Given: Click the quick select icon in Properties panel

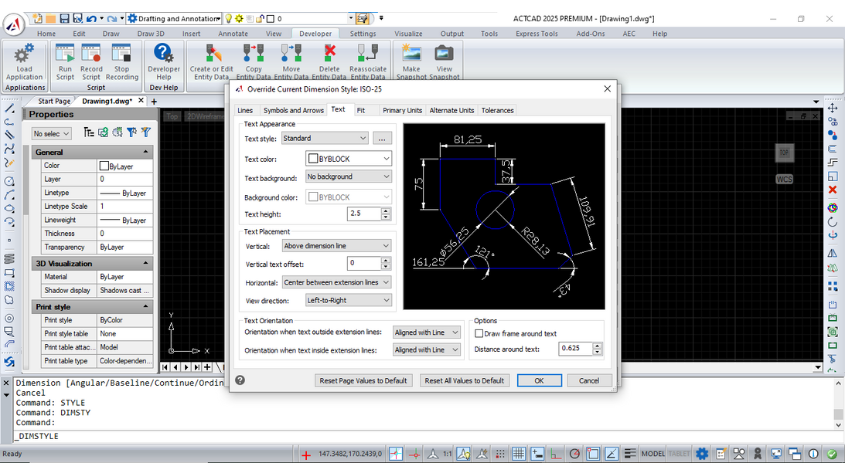Looking at the screenshot, I should pos(146,133).
